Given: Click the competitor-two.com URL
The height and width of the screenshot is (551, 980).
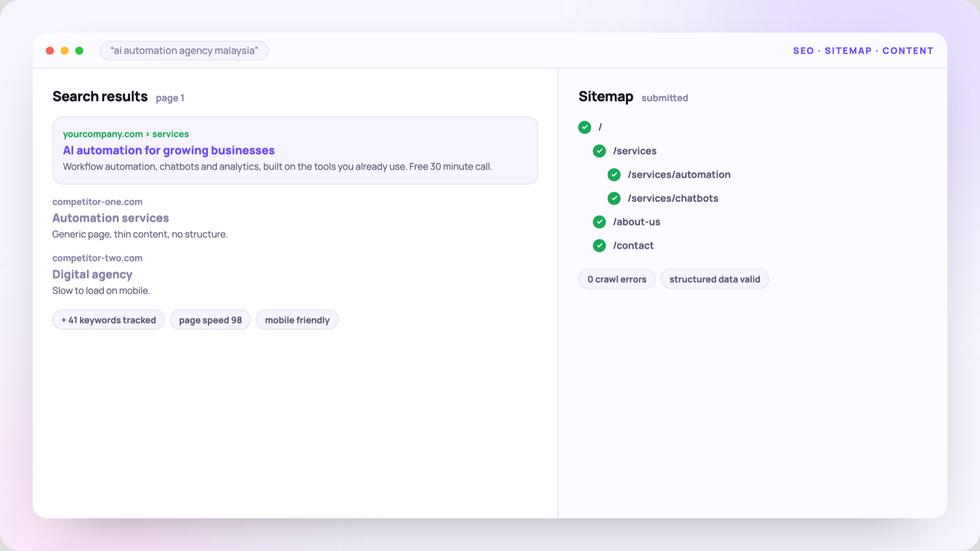Looking at the screenshot, I should pos(97,258).
